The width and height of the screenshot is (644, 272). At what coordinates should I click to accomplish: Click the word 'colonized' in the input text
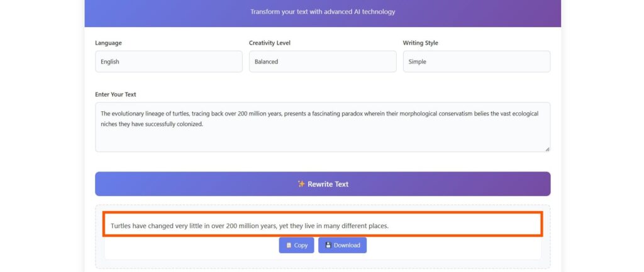[190, 124]
